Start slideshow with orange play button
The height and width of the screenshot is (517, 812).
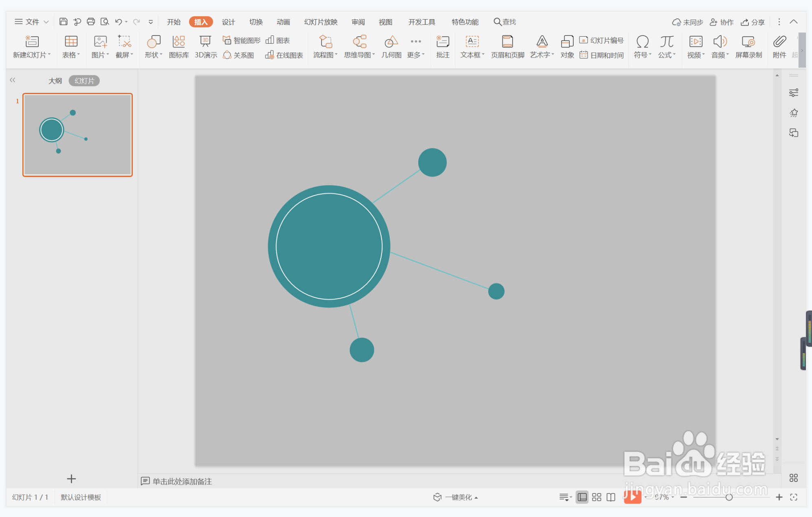coord(632,497)
